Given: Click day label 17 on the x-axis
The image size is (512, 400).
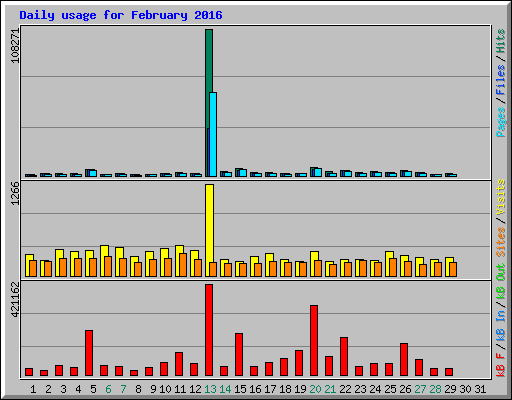Looking at the screenshot, I should click(270, 389).
